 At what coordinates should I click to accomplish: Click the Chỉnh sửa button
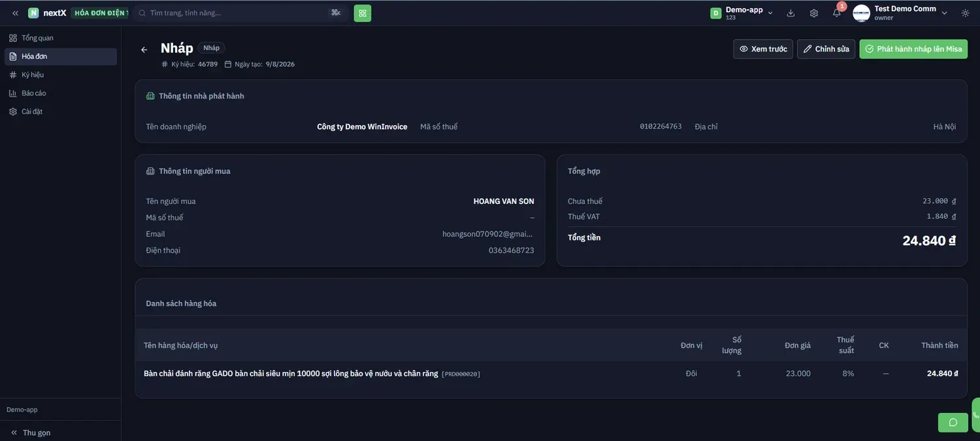tap(826, 49)
